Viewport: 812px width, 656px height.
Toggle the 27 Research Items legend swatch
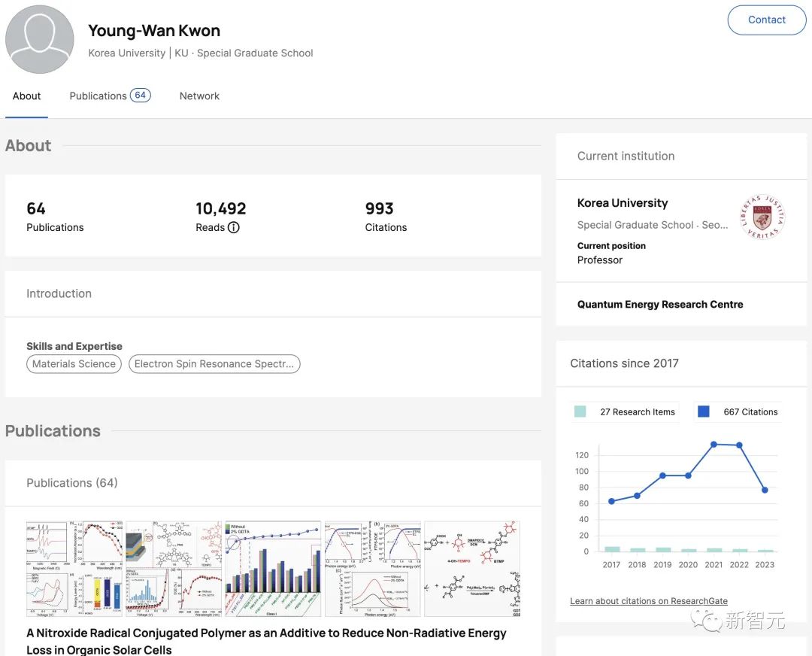580,412
